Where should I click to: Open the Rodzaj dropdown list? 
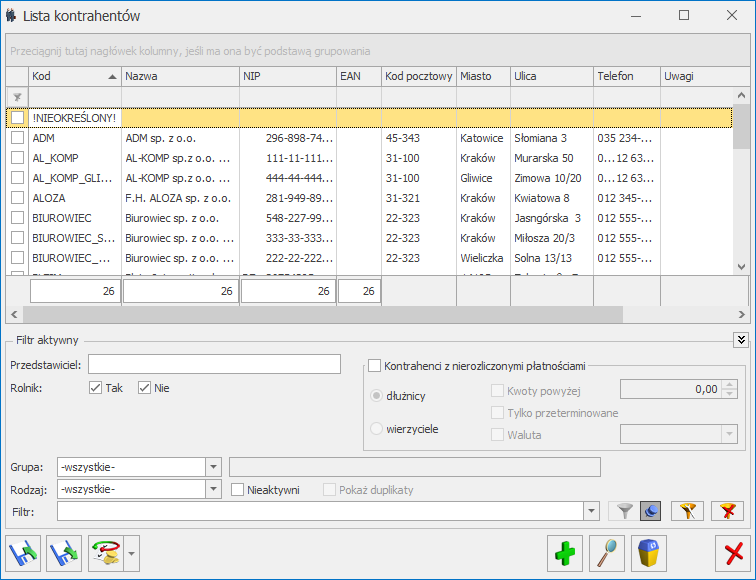click(212, 490)
